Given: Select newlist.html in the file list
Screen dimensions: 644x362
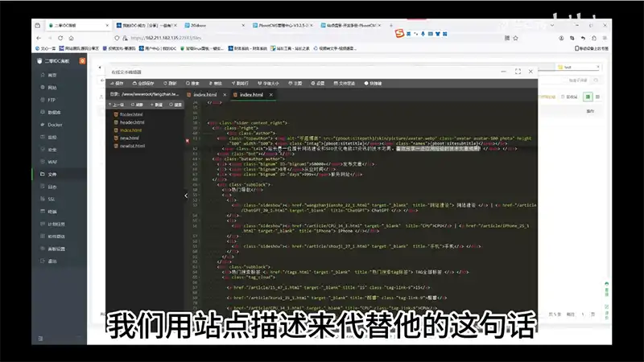Looking at the screenshot, I should (133, 146).
